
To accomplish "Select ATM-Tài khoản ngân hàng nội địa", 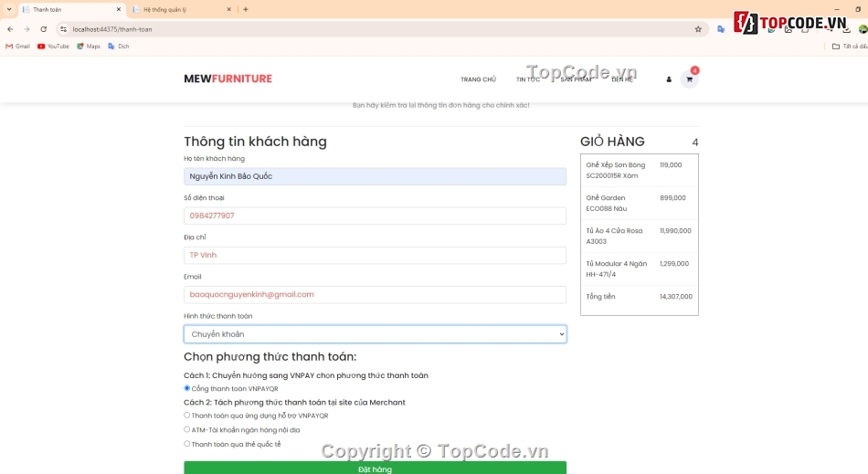I will pos(187,429).
